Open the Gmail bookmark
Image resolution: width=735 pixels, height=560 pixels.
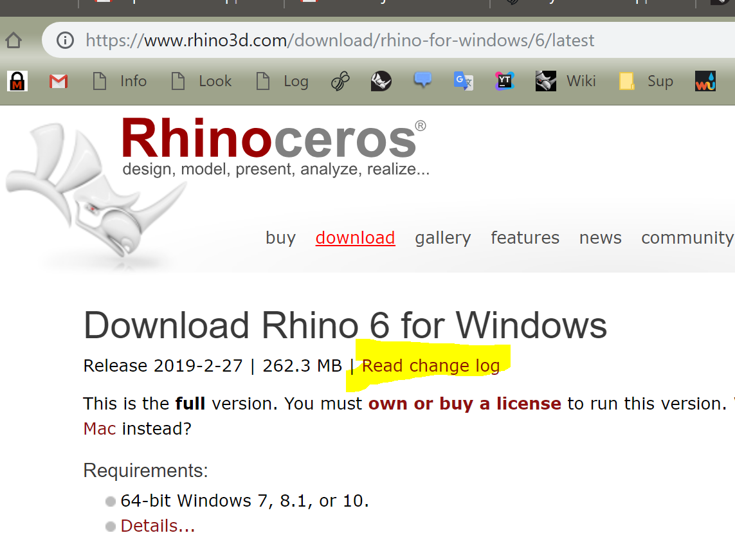pyautogui.click(x=59, y=82)
